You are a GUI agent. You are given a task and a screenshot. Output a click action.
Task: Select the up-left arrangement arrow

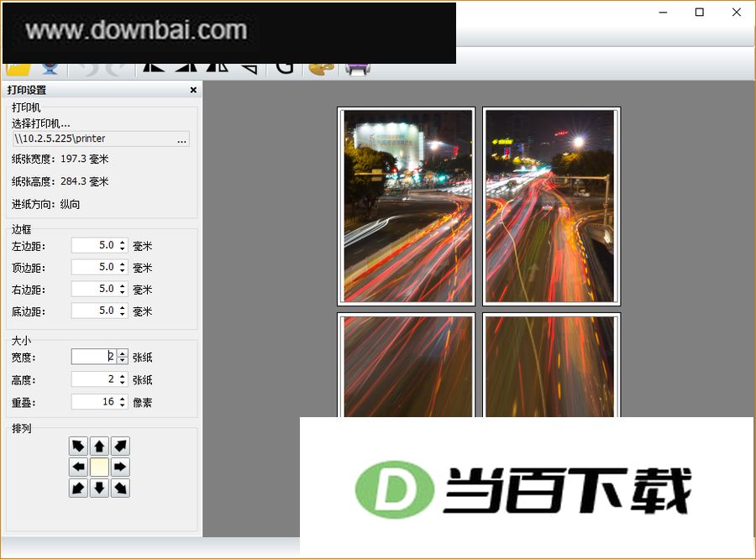tap(78, 447)
